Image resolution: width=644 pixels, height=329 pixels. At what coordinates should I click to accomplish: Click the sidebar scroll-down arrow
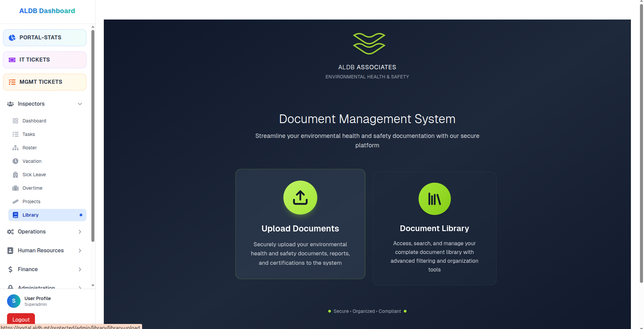point(93,285)
